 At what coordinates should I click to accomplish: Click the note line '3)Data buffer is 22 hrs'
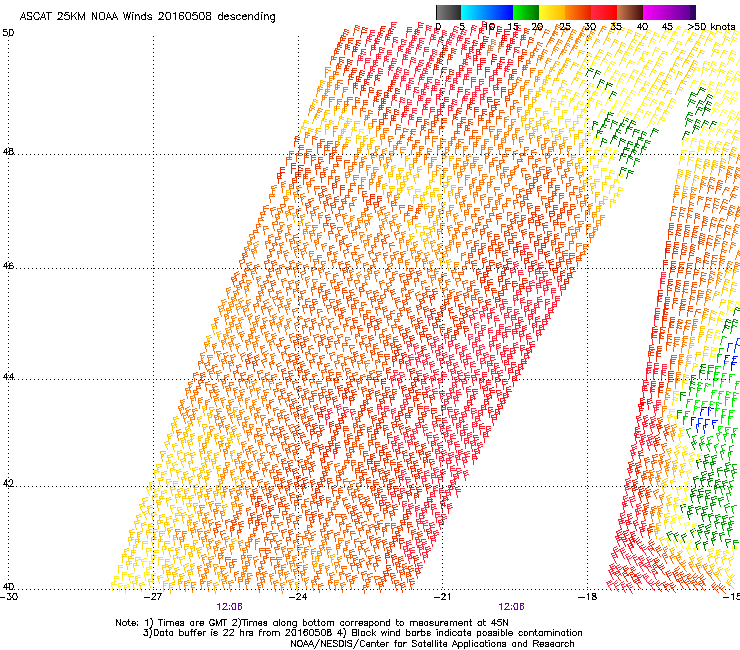(x=362, y=633)
